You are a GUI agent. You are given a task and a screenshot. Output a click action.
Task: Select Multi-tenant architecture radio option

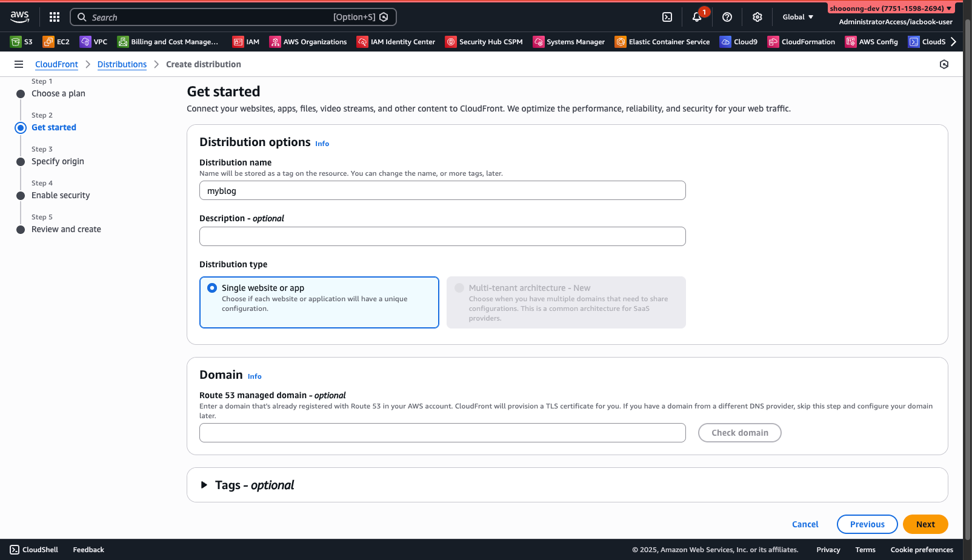[x=459, y=288]
